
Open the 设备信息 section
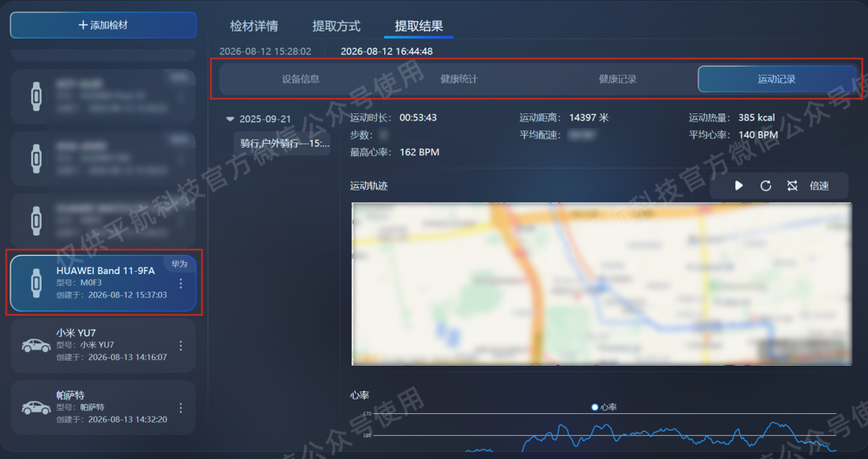(301, 79)
